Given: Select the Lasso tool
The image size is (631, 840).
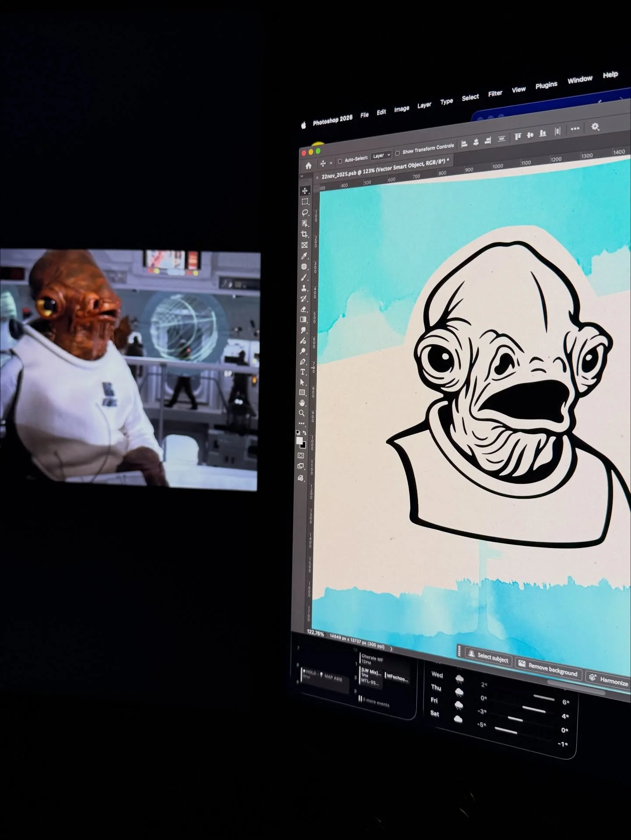Looking at the screenshot, I should point(305,213).
